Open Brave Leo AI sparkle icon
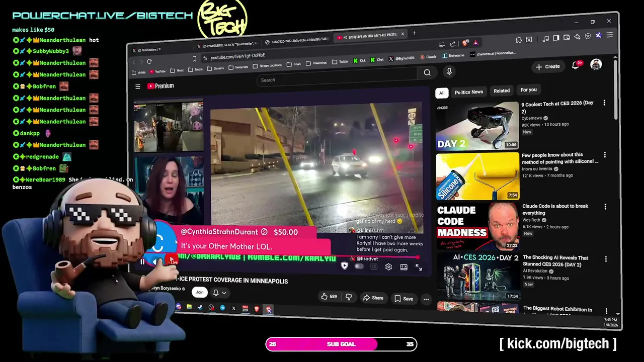This screenshot has width=644, height=362. [577, 37]
